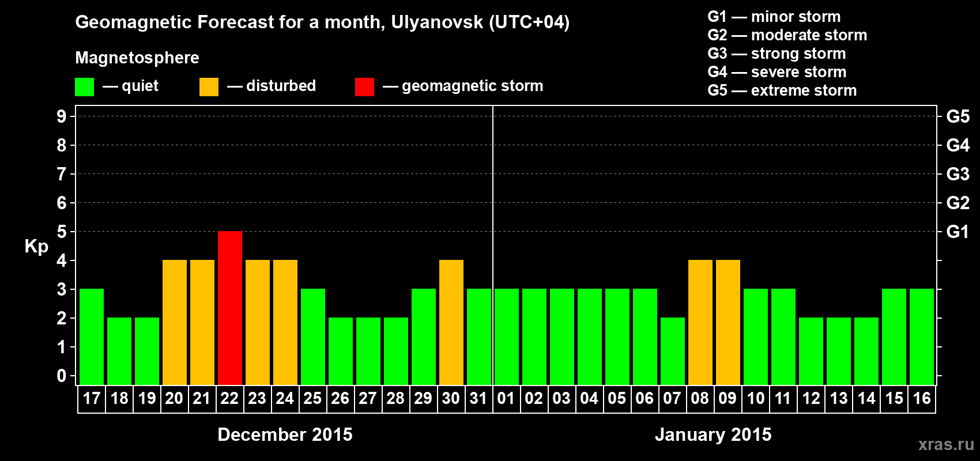Screen dimensions: 980x461
Task: Click the Kp axis label
Action: click(36, 247)
